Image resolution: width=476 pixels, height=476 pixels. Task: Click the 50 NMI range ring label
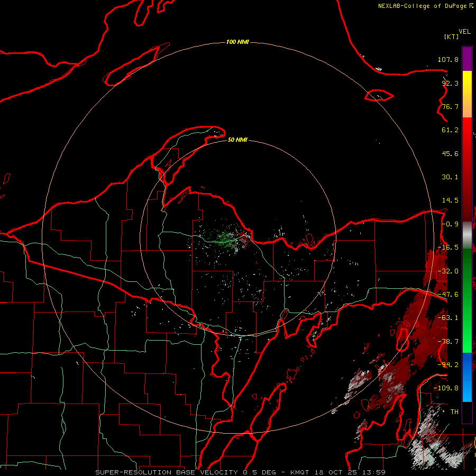[237, 140]
